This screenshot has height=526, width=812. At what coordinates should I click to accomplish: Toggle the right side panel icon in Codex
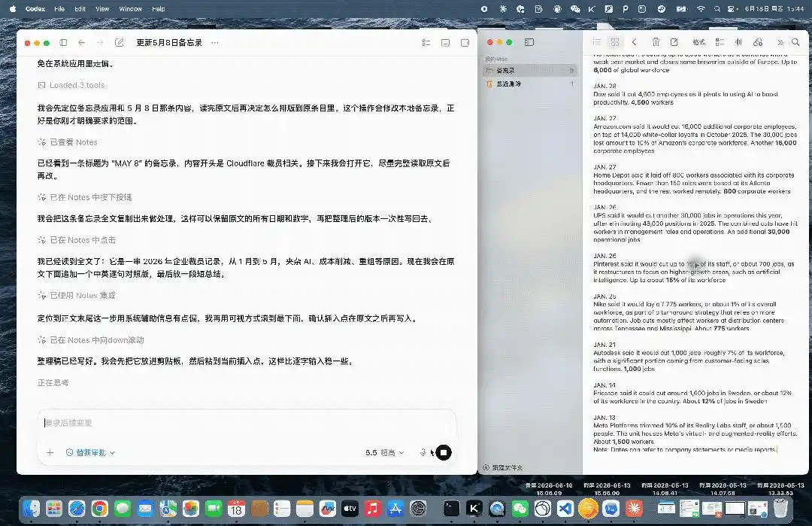pyautogui.click(x=465, y=42)
